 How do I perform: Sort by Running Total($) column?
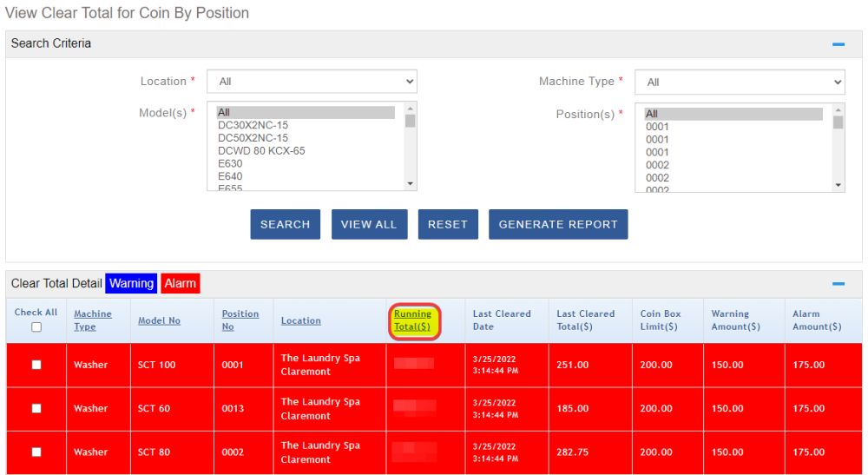click(x=412, y=320)
